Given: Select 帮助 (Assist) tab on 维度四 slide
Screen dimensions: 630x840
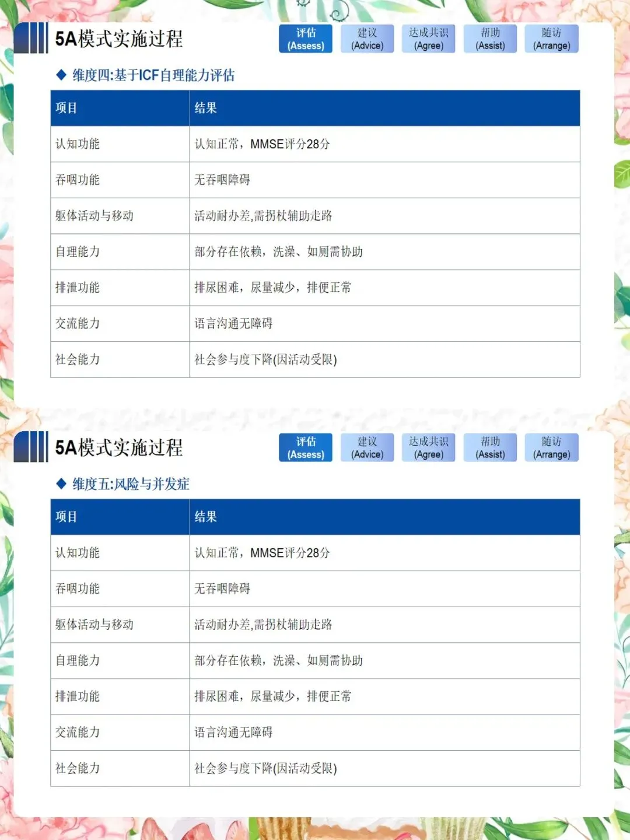Looking at the screenshot, I should 490,38.
